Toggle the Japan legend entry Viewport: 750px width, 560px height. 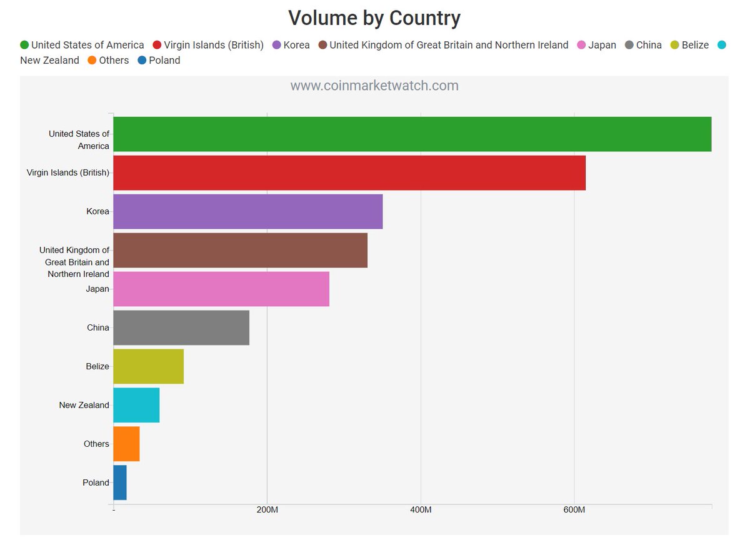(x=596, y=45)
